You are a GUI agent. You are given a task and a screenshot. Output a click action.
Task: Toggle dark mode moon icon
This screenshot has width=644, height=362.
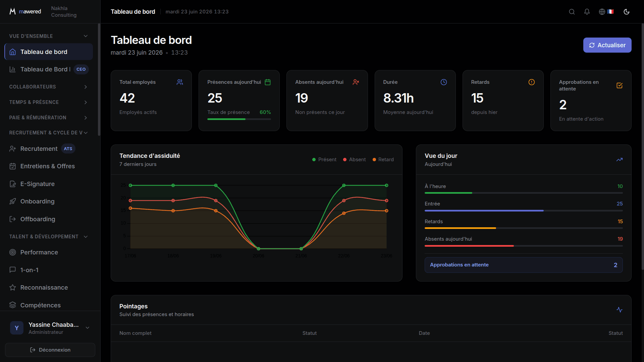[x=626, y=12]
